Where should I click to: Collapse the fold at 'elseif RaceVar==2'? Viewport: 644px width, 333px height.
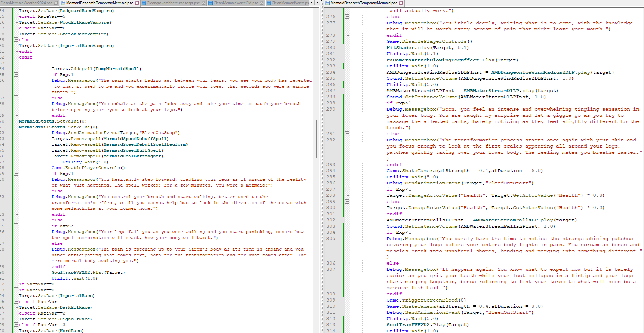point(16,313)
